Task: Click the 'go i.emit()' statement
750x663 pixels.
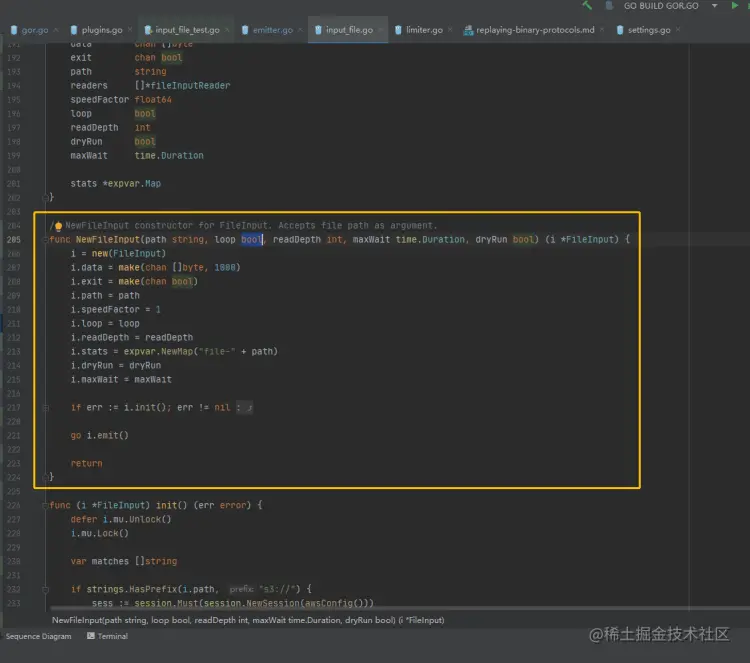Action: pos(99,436)
